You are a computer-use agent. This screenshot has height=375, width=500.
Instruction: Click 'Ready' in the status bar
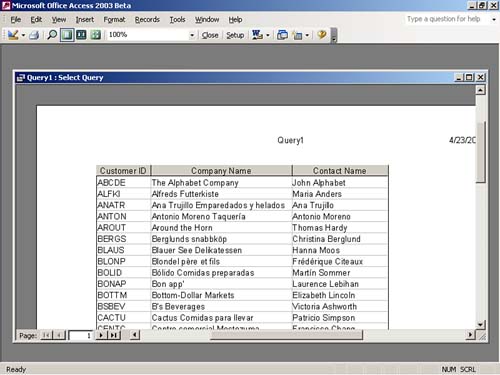point(16,369)
